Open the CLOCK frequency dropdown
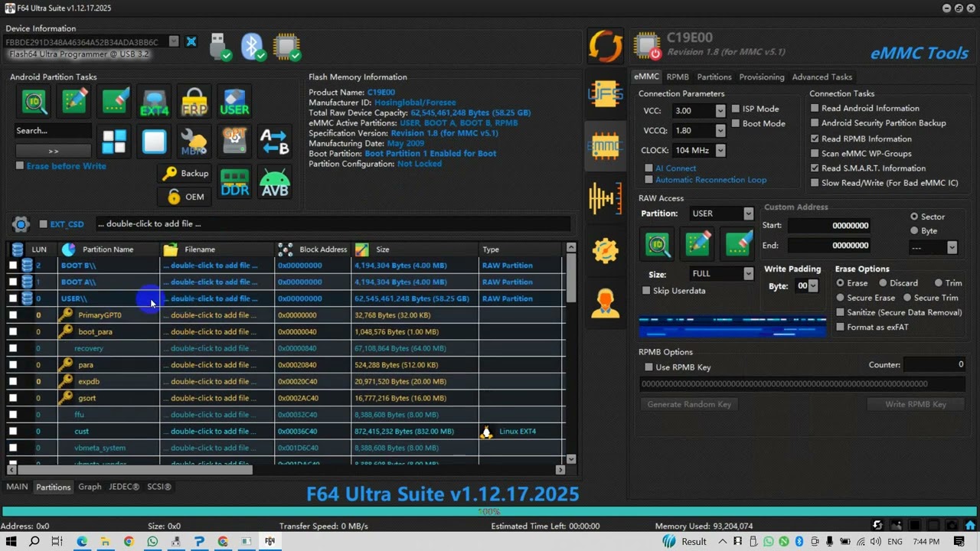This screenshot has width=980, height=551. (720, 151)
